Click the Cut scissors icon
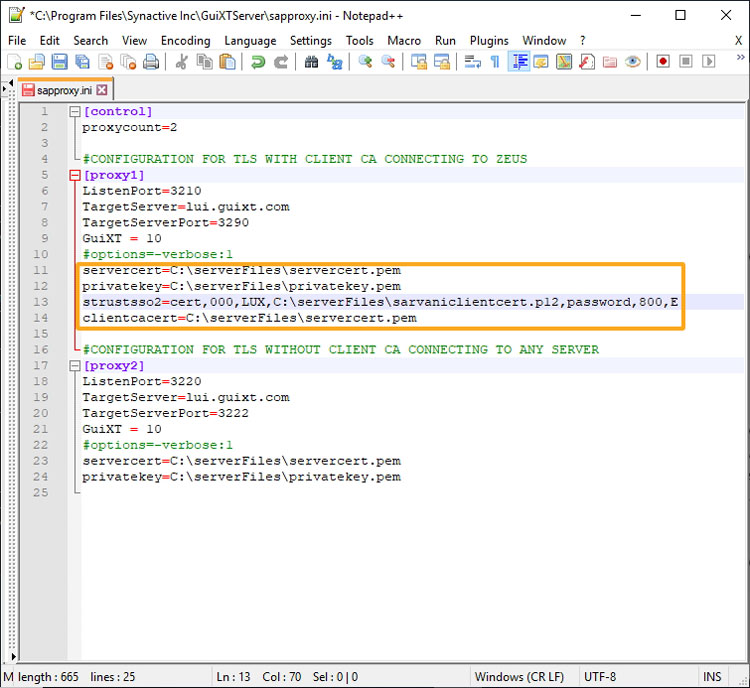750x688 pixels. [182, 62]
